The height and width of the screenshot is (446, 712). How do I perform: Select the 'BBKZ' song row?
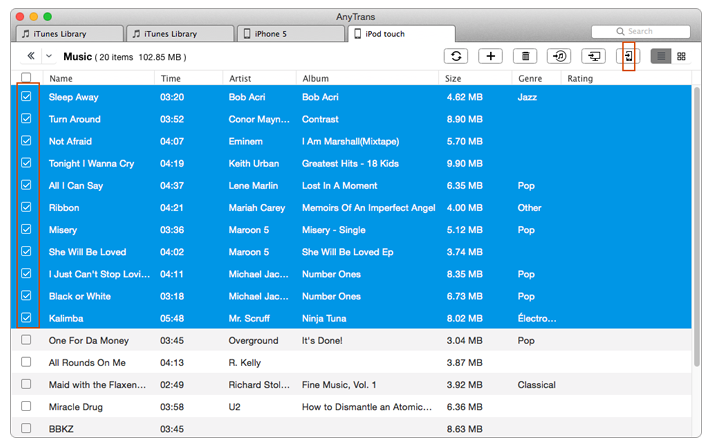pyautogui.click(x=351, y=428)
